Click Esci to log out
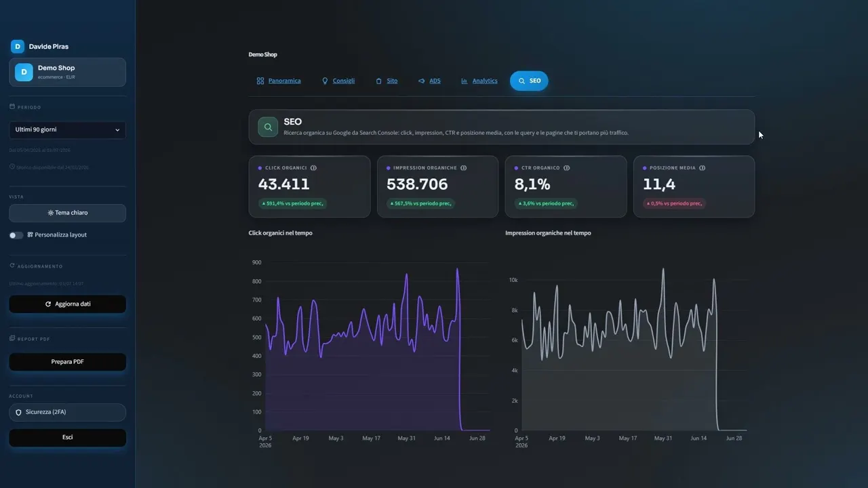868x488 pixels. pos(67,437)
